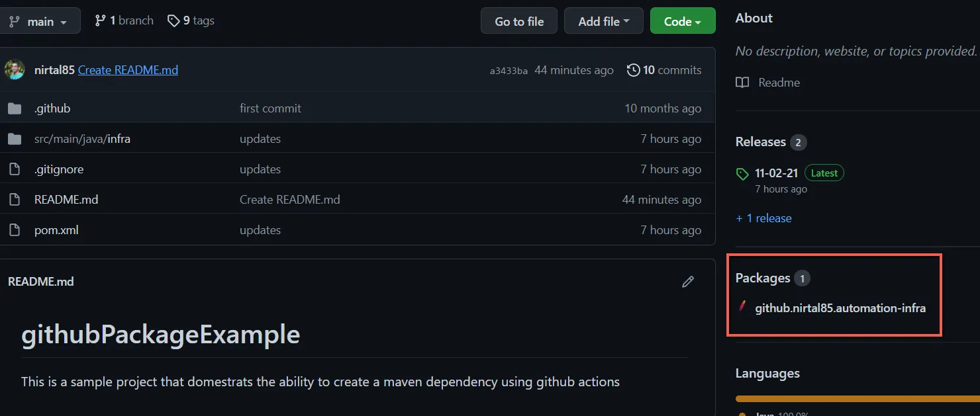Click '10 months ago' timestamp for .github

pyautogui.click(x=663, y=108)
